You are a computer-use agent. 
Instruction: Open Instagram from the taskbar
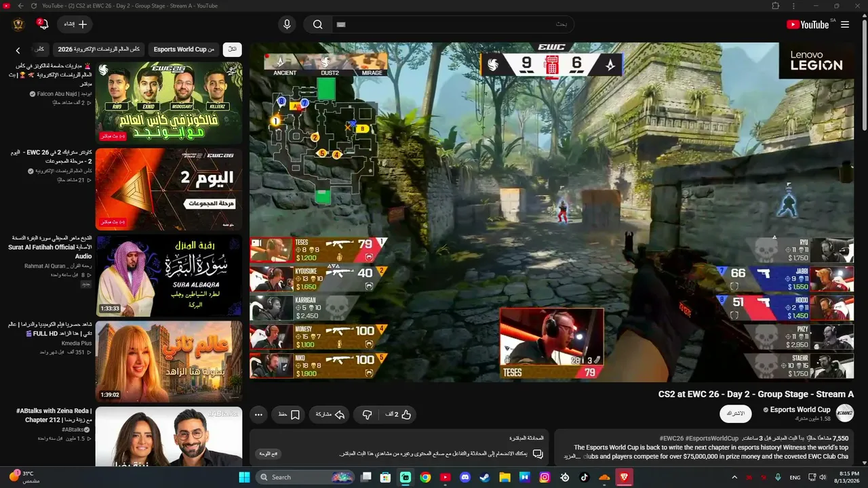click(x=545, y=477)
